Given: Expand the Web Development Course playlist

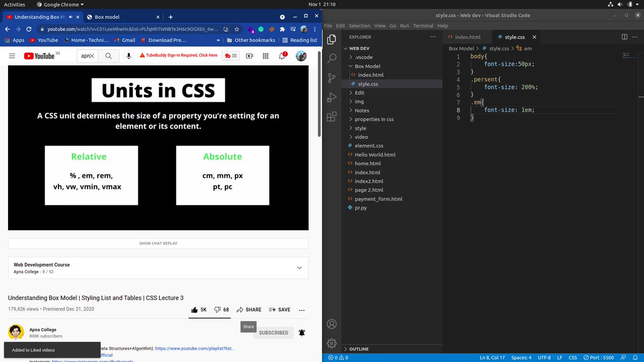Looking at the screenshot, I should [299, 268].
